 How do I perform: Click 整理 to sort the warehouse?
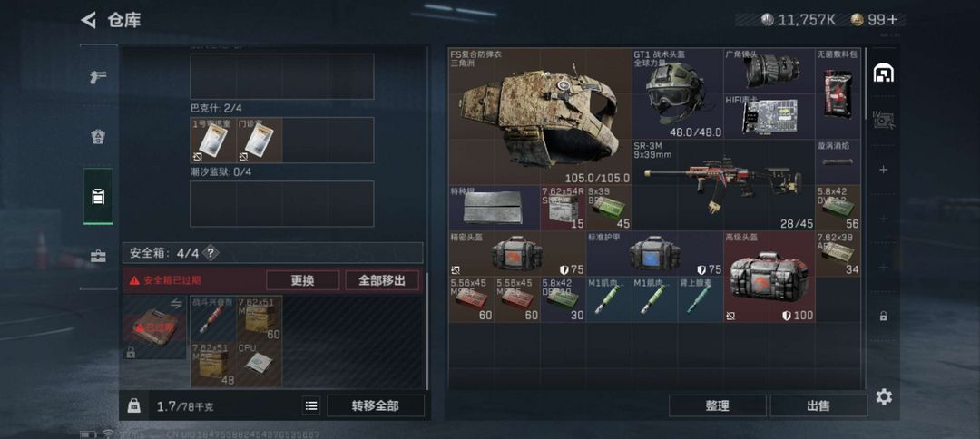click(x=718, y=406)
